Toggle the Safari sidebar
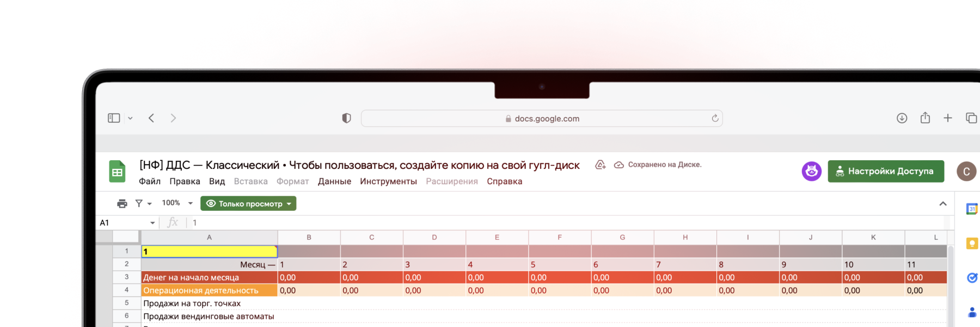Image resolution: width=980 pixels, height=327 pixels. (x=114, y=118)
